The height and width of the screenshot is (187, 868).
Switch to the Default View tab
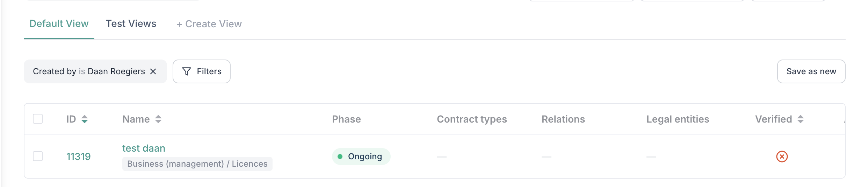(59, 24)
